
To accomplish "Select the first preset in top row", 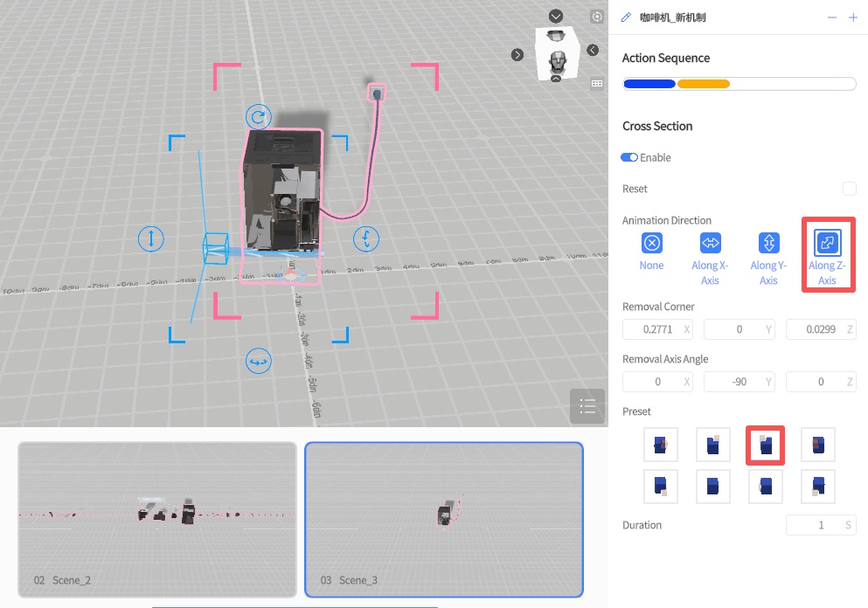I will pos(660,445).
